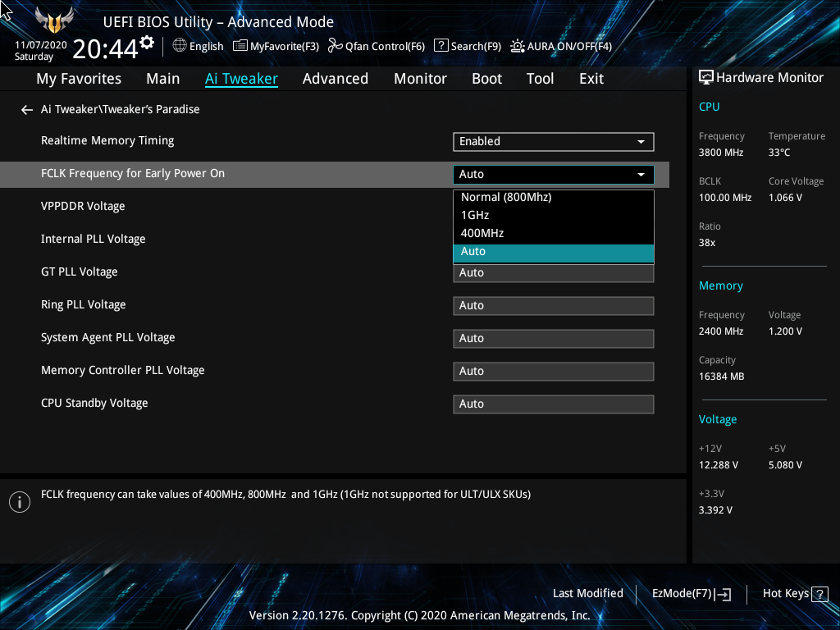The height and width of the screenshot is (630, 840).
Task: Click the CPU Standby Voltage field
Action: click(554, 404)
